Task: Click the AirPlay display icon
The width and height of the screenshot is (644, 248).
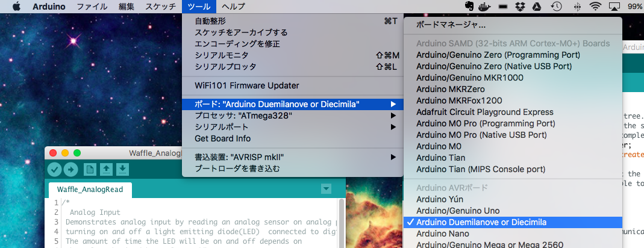Action: tap(614, 6)
